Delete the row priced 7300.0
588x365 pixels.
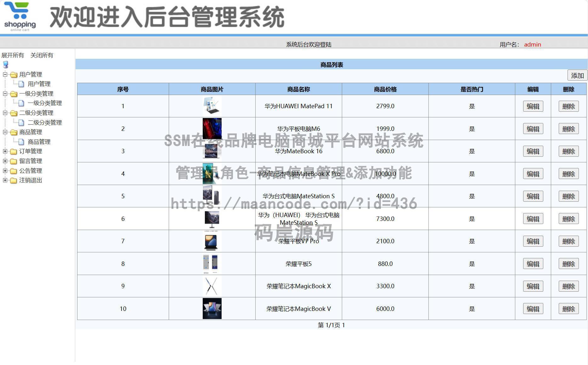click(568, 219)
